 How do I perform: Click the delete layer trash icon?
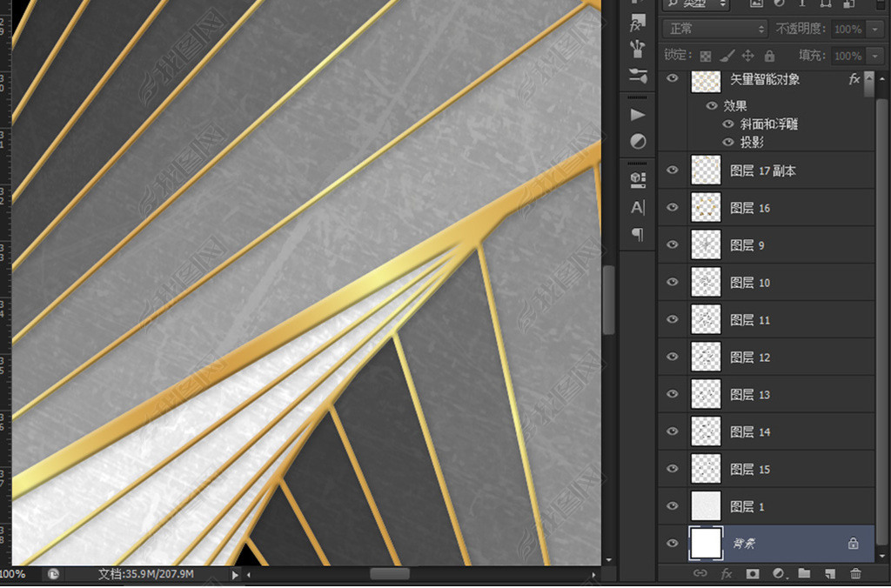855,574
